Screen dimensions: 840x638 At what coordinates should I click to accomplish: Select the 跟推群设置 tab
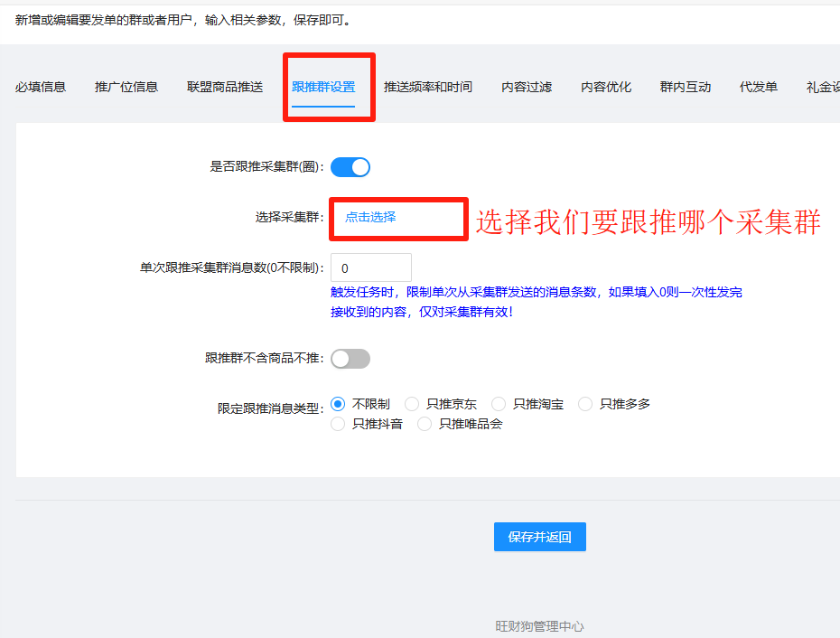pos(323,87)
